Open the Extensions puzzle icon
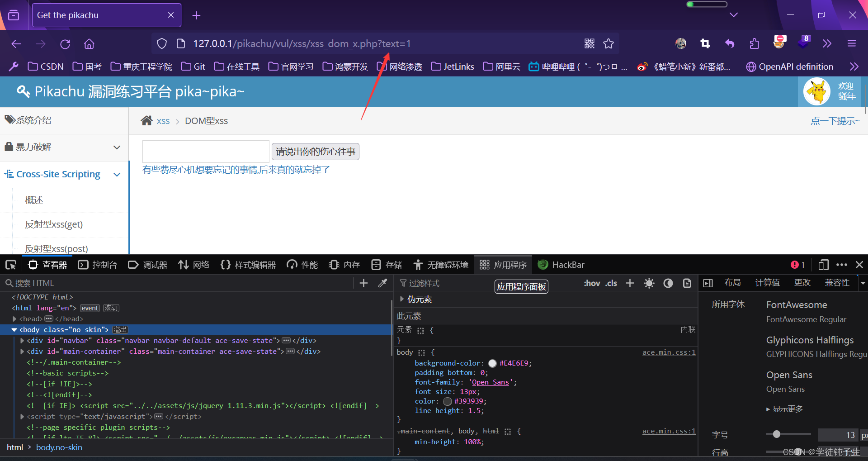Viewport: 868px width, 461px height. click(x=754, y=43)
